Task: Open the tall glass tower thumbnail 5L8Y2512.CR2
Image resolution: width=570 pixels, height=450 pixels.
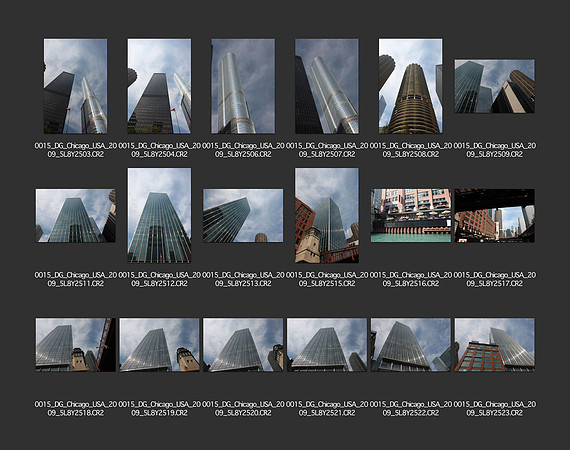Action: pyautogui.click(x=159, y=215)
